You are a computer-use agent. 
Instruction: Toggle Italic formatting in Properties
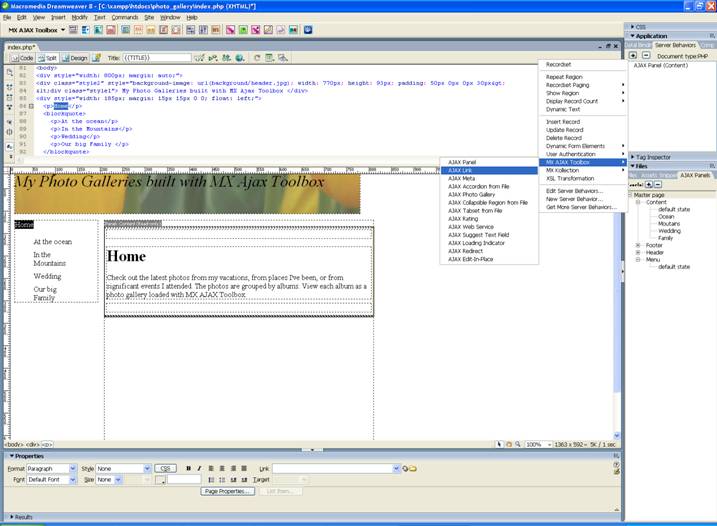(x=199, y=468)
